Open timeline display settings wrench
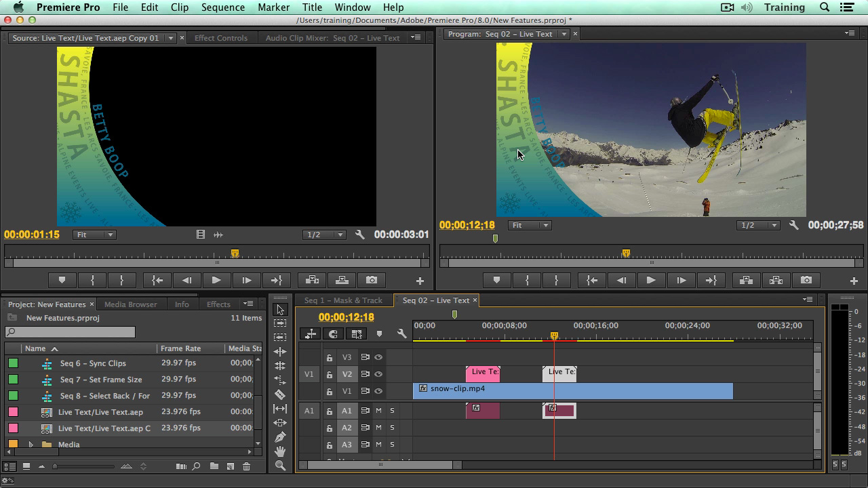This screenshot has height=488, width=868. click(401, 333)
